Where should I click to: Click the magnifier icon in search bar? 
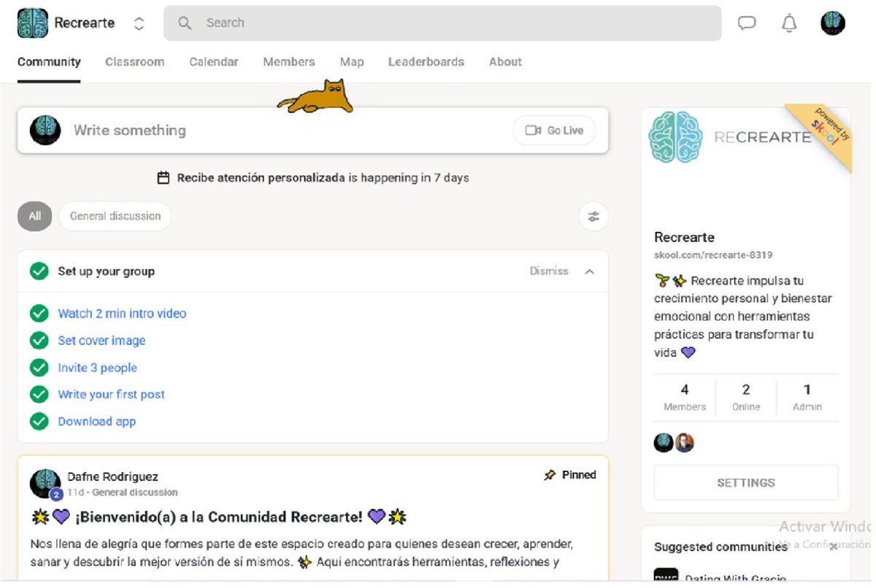[x=185, y=23]
